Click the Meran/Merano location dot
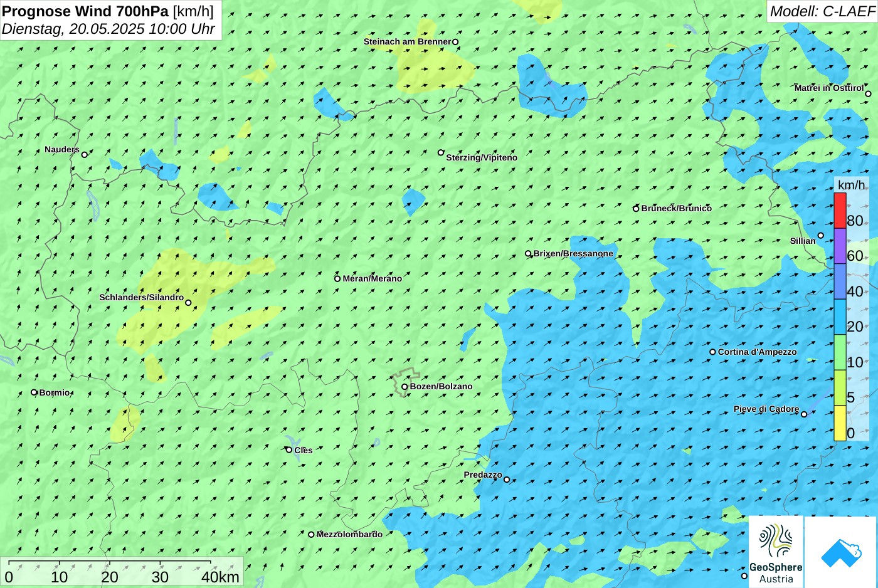Image resolution: width=878 pixels, height=588 pixels. tap(337, 278)
